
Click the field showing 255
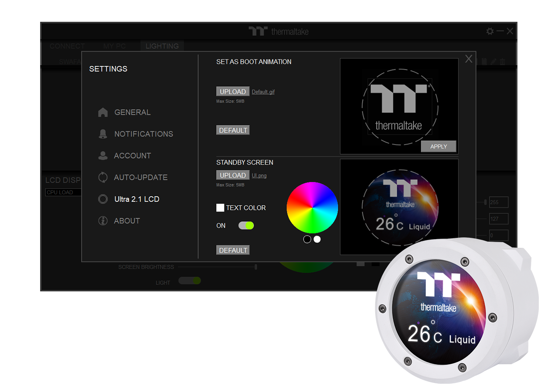498,202
